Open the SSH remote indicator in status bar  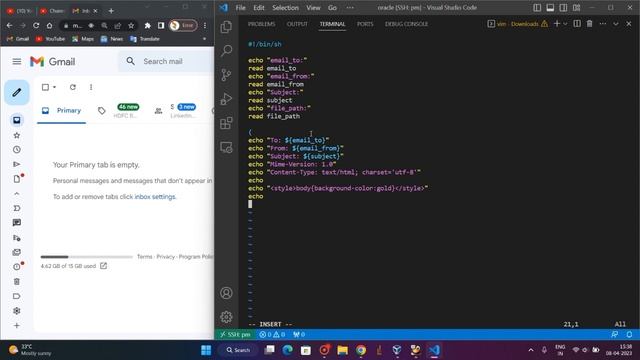click(235, 334)
